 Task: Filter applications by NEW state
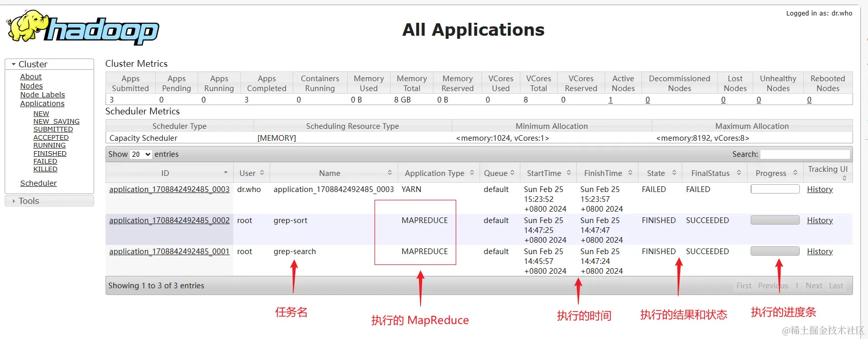pos(41,114)
